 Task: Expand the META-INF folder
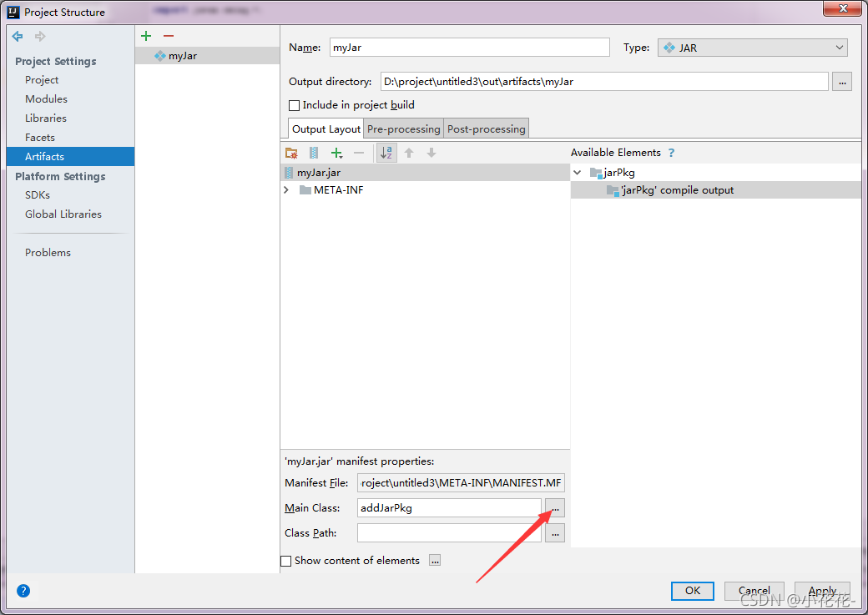[x=287, y=190]
